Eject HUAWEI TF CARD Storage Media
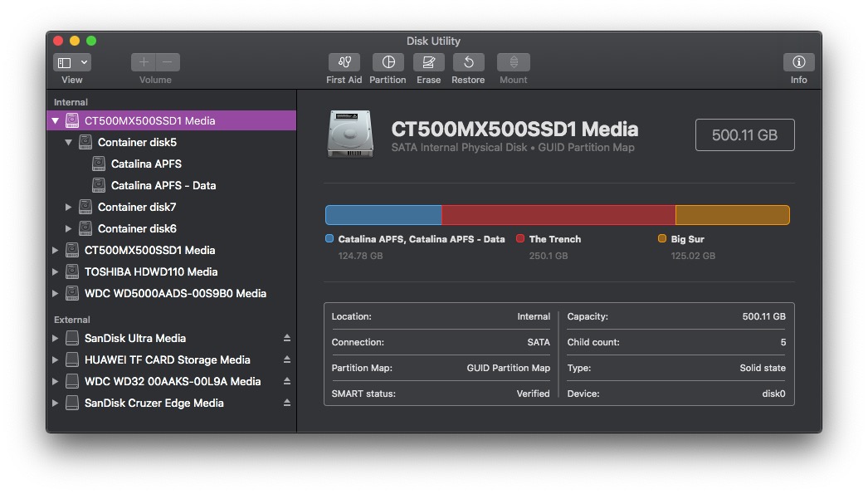Image resolution: width=868 pixels, height=494 pixels. (x=287, y=359)
